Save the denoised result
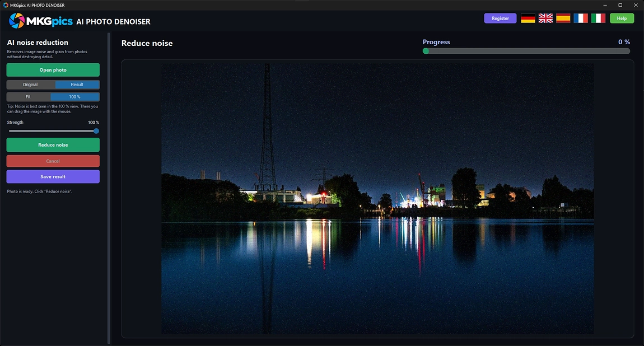The width and height of the screenshot is (644, 346). click(x=53, y=176)
